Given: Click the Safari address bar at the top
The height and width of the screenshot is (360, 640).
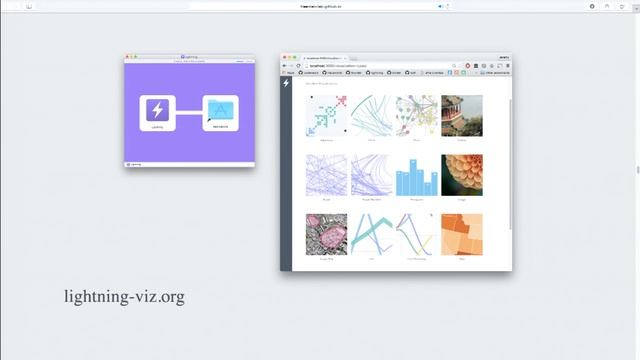Looking at the screenshot, I should 320,6.
